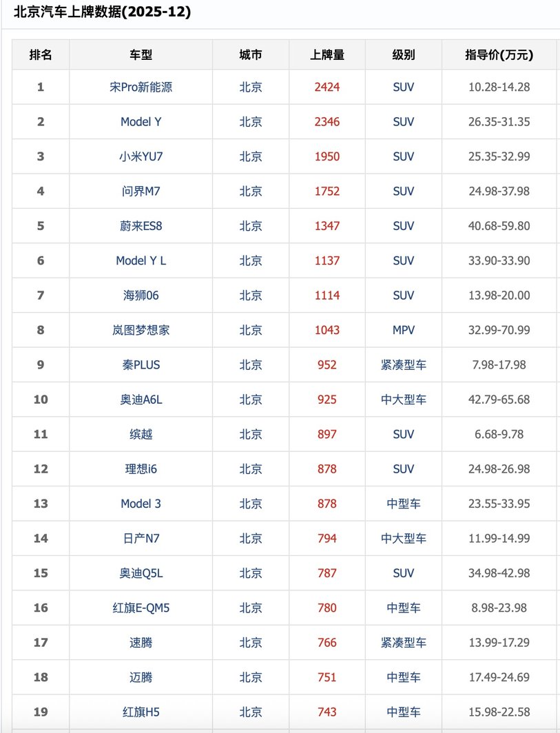This screenshot has width=560, height=733.
Task: Click 岚图梦想家 in the table
Action: 141,330
